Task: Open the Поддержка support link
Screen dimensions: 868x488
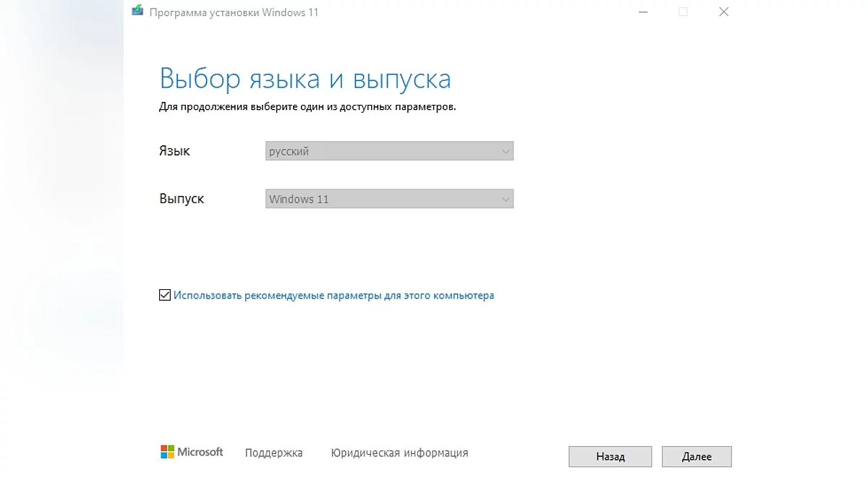Action: tap(273, 453)
